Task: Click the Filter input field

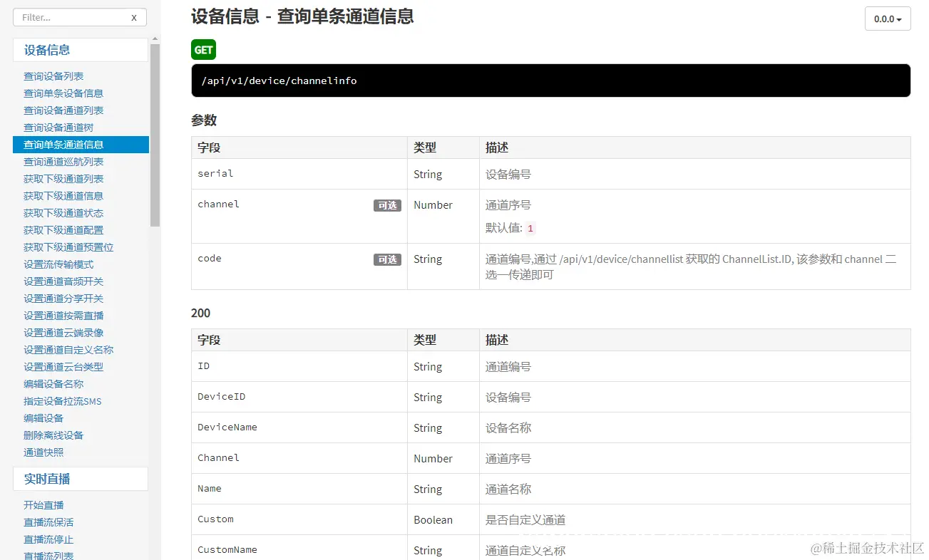Action: click(x=80, y=18)
